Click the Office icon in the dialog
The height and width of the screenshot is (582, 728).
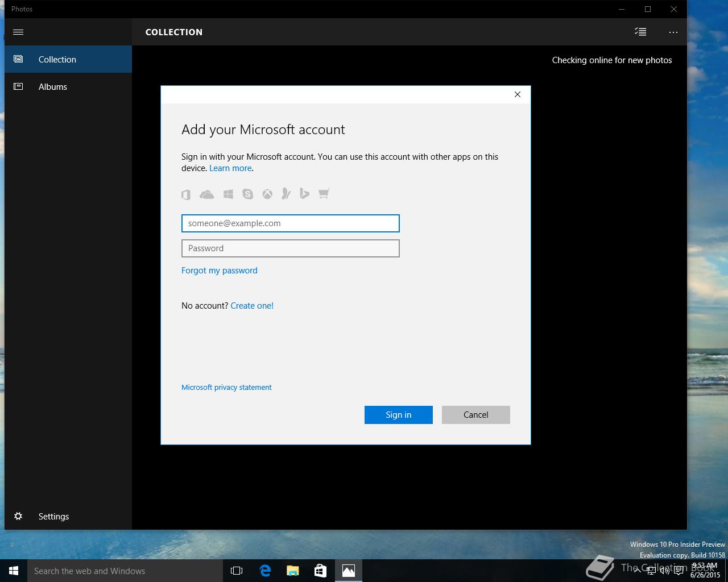186,194
